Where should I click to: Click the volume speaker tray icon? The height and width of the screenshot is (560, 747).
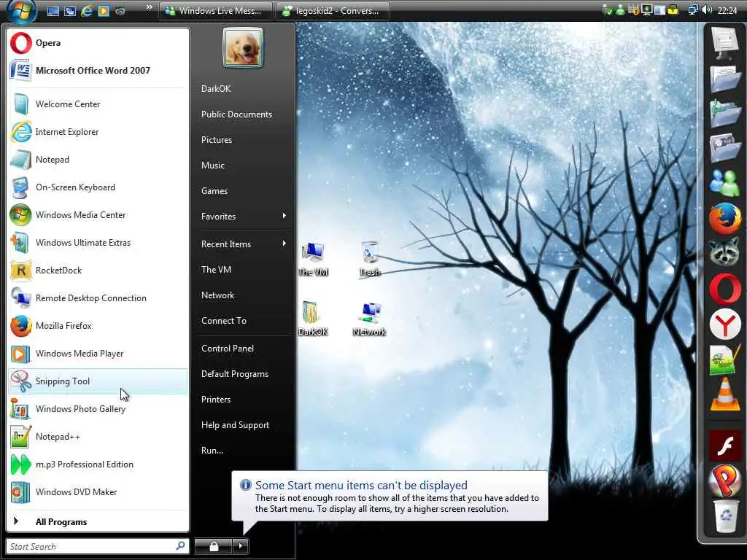click(707, 10)
